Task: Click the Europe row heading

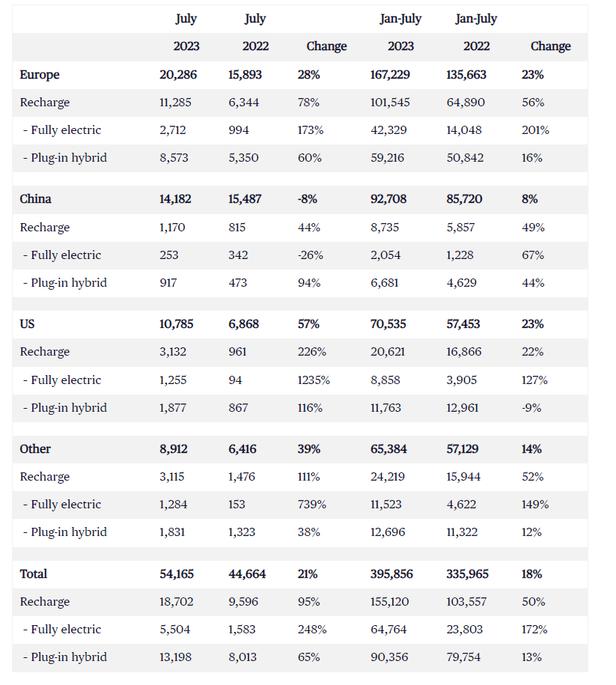Action: click(40, 75)
